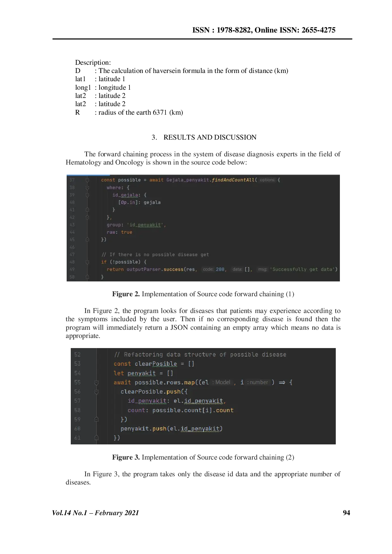392x554 pixels.
Task: Click the ISSN header text at the top
Action: click(264, 30)
